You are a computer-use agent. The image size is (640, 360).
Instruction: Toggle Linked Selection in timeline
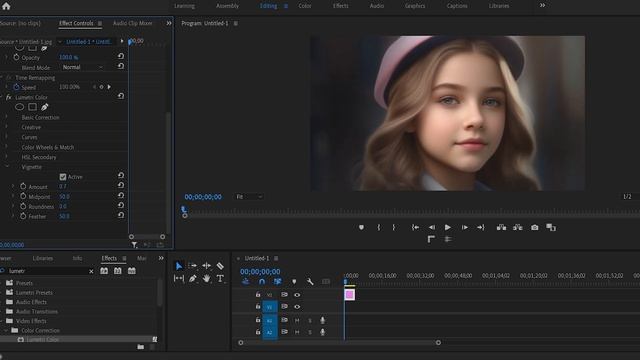coord(278,282)
